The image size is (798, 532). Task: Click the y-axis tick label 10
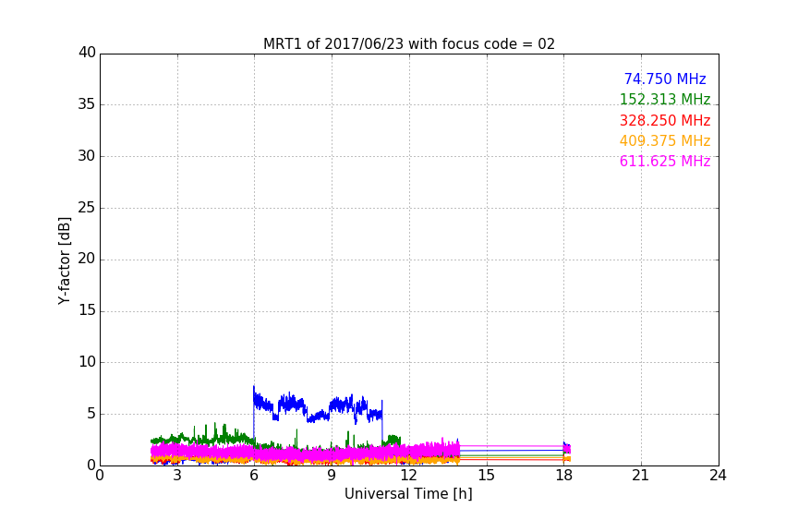click(87, 362)
